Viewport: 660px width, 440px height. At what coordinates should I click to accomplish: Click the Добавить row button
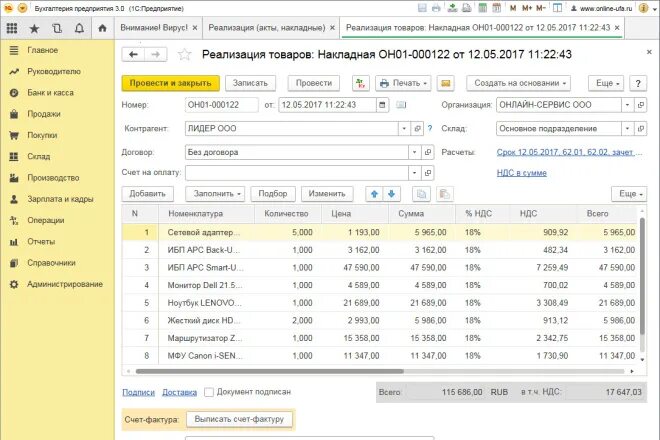[147, 194]
